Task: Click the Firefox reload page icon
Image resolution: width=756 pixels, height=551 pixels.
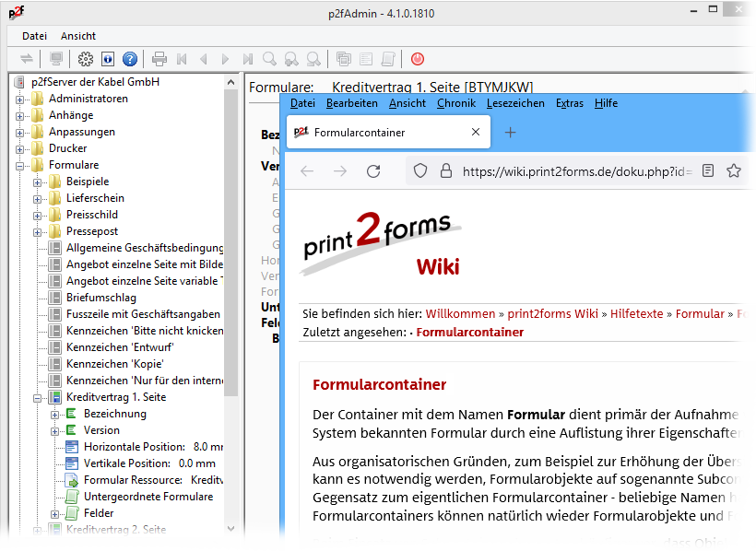Action: click(373, 171)
